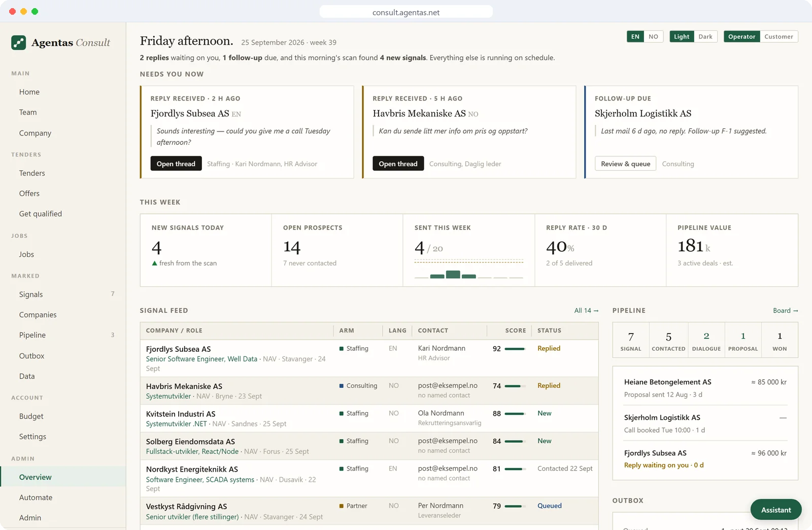Screen dimensions: 812x530
Task: Click the Open Prospects 14 card
Action: [x=337, y=250]
